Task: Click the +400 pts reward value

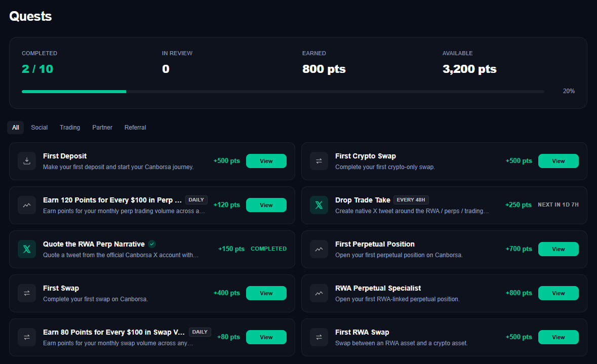Action: pos(226,293)
